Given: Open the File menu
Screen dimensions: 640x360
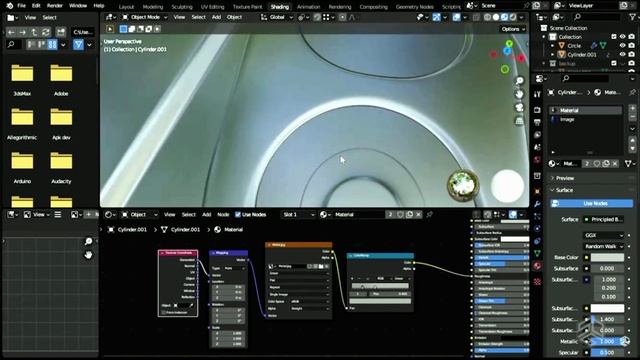Looking at the screenshot, I should coord(22,6).
